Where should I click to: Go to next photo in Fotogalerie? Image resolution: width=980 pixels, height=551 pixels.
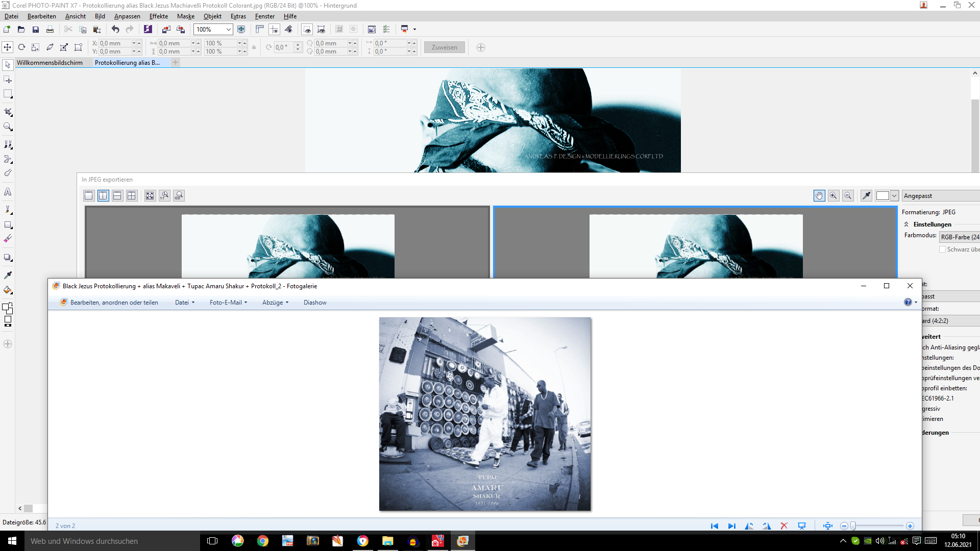[x=732, y=526]
